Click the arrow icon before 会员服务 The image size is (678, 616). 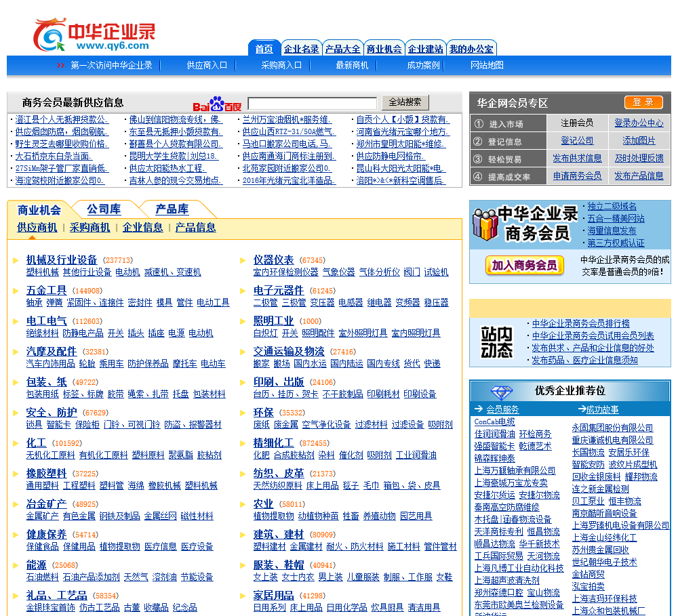[x=478, y=409]
